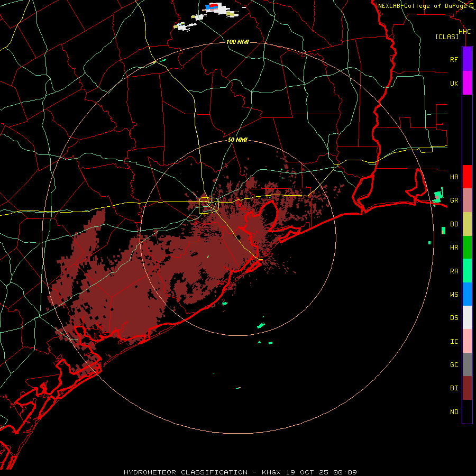Click the IC light pink legend swatch
The width and height of the screenshot is (476, 476).
click(467, 341)
